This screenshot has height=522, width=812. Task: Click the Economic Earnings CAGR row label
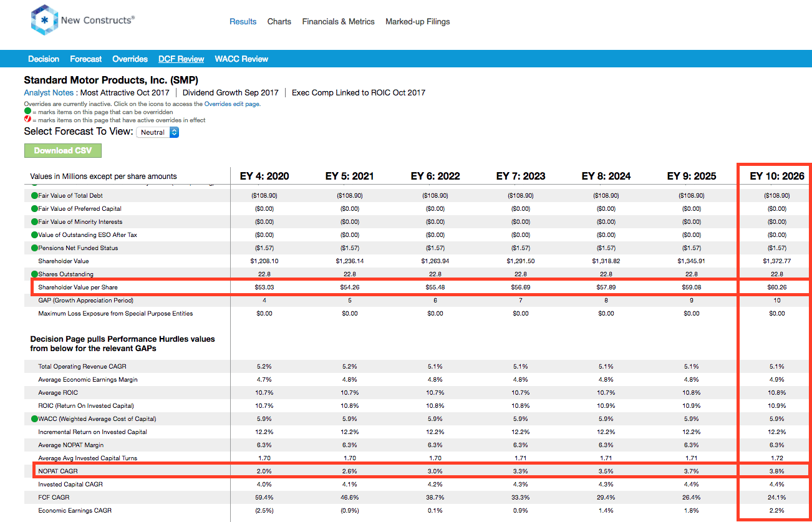point(75,511)
